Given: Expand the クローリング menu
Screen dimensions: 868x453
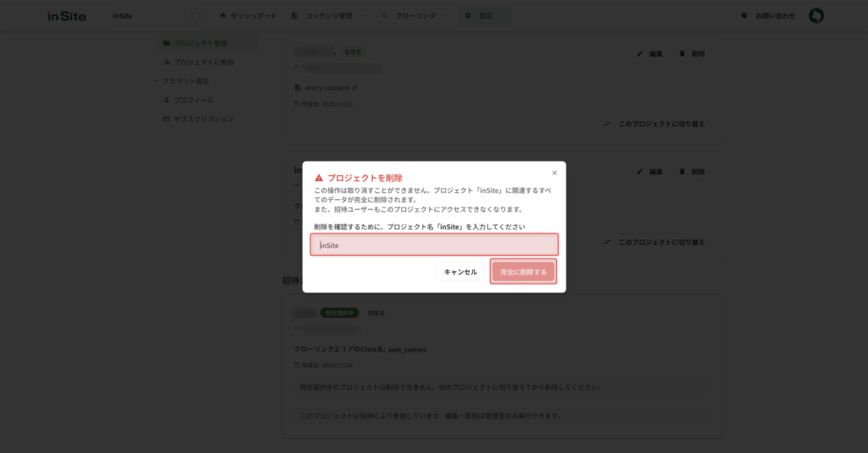Looking at the screenshot, I should (x=415, y=16).
